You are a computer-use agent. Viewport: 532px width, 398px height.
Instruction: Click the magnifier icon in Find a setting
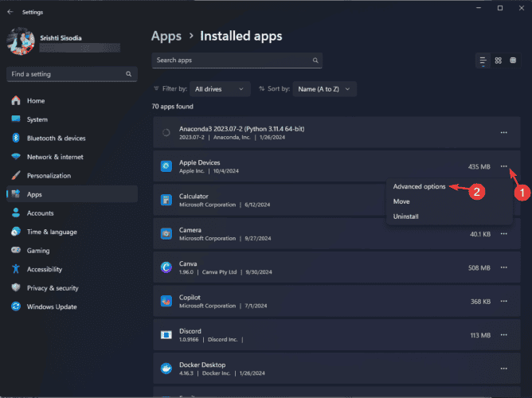[128, 74]
